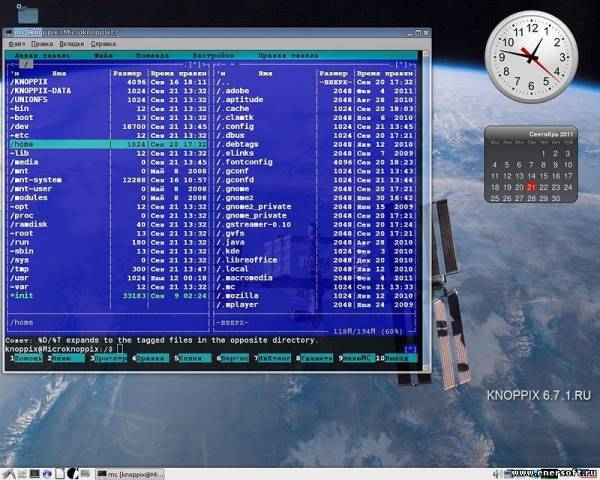600x480 pixels.
Task: Open the globe web browser launcher
Action: coord(47,474)
